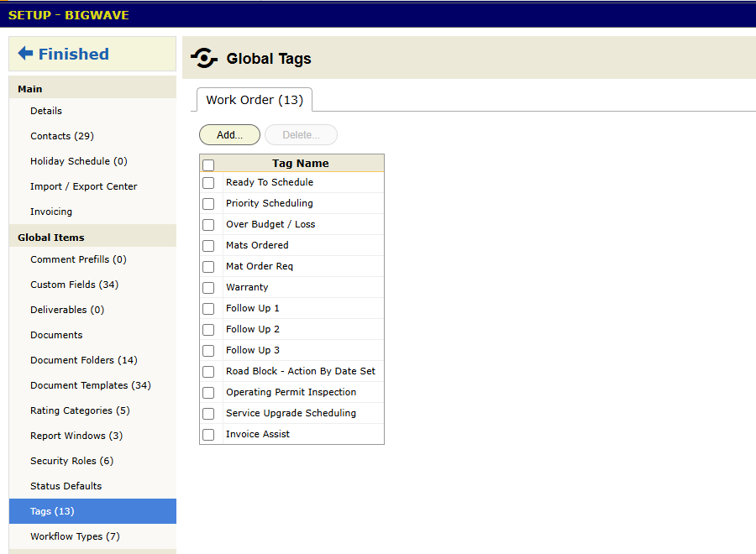Image resolution: width=756 pixels, height=554 pixels.
Task: Click the Follow Up 1 tag name
Action: tap(253, 308)
